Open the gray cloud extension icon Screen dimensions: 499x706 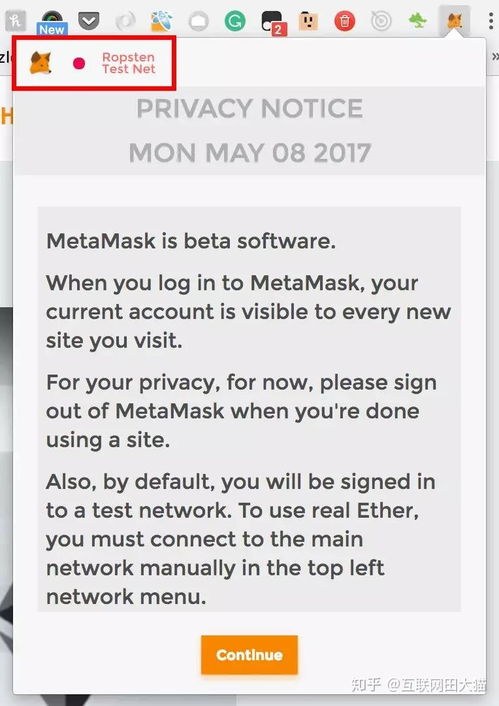(x=199, y=21)
